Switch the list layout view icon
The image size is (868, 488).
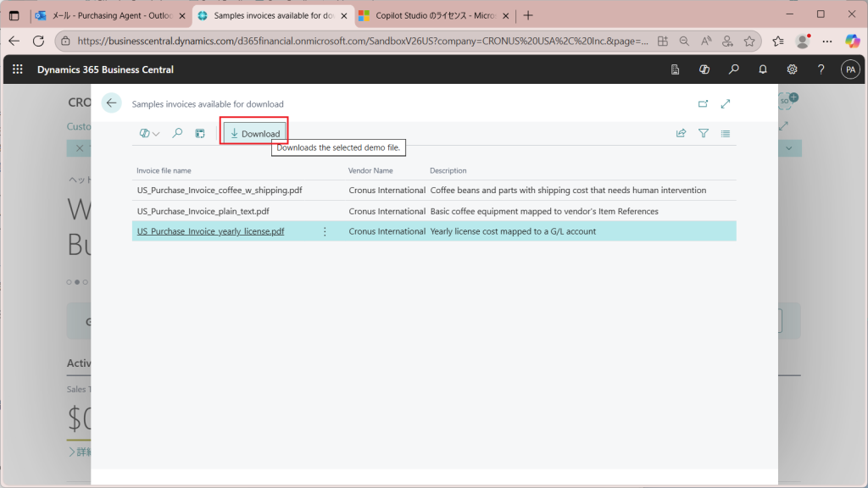point(726,133)
